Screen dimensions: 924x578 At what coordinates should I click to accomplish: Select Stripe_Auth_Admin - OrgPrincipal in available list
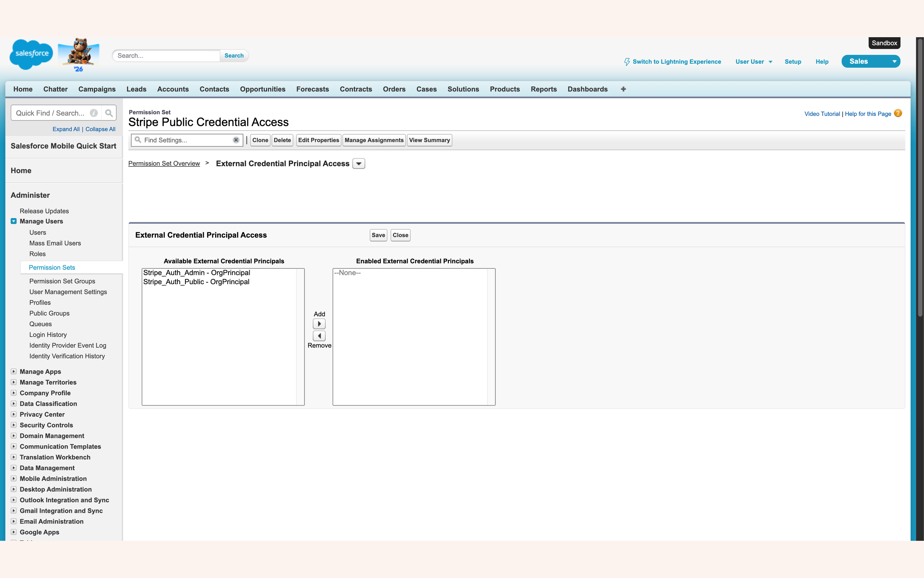pos(219,273)
